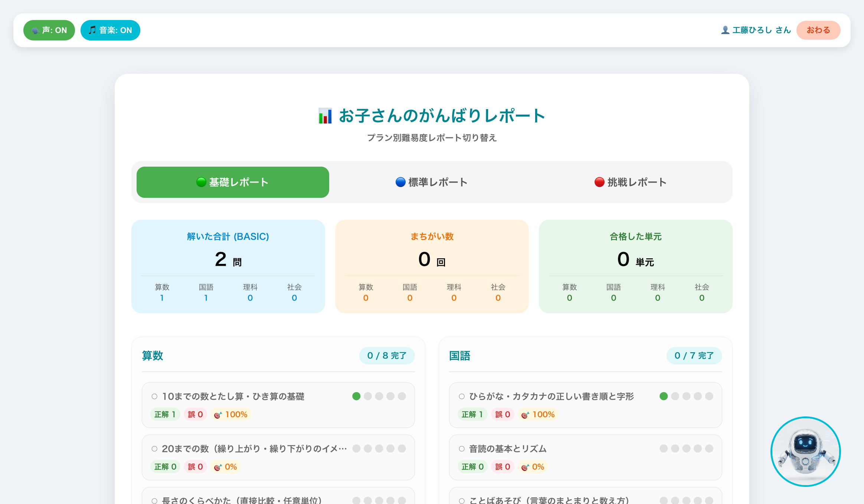The height and width of the screenshot is (504, 864).
Task: Click the 算数 0 / 8 完了 badge
Action: pyautogui.click(x=387, y=356)
